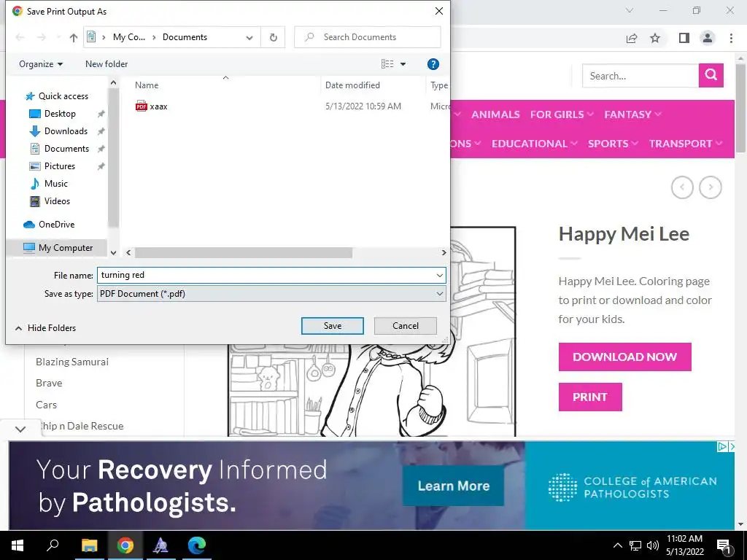Click New folder in the dialog

tap(107, 64)
